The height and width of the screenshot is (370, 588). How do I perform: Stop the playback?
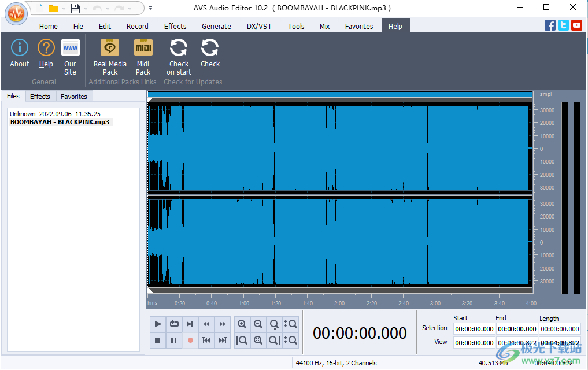[158, 341]
